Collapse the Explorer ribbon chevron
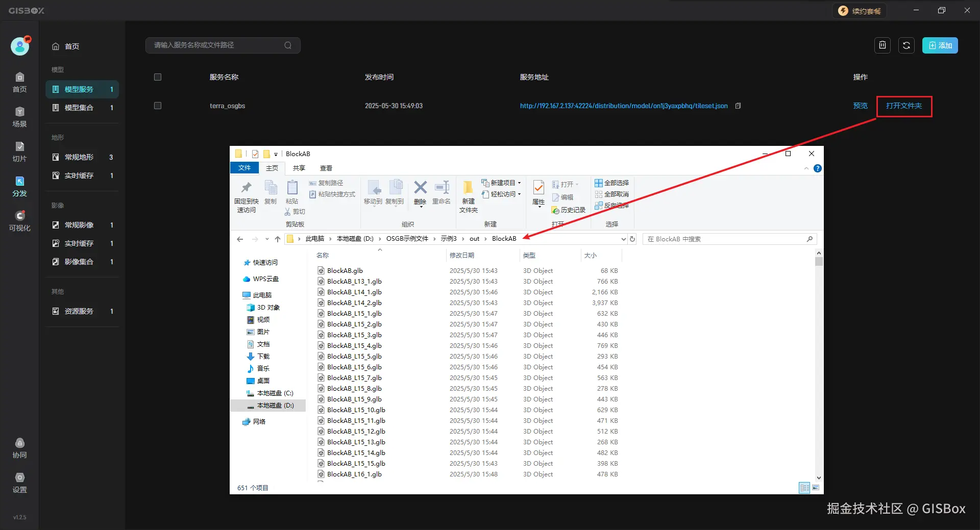 click(806, 168)
